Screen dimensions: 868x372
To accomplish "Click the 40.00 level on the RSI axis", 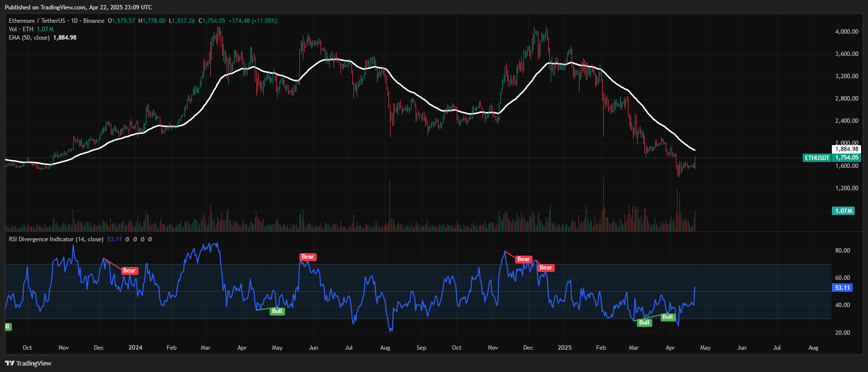I will pyautogui.click(x=843, y=305).
